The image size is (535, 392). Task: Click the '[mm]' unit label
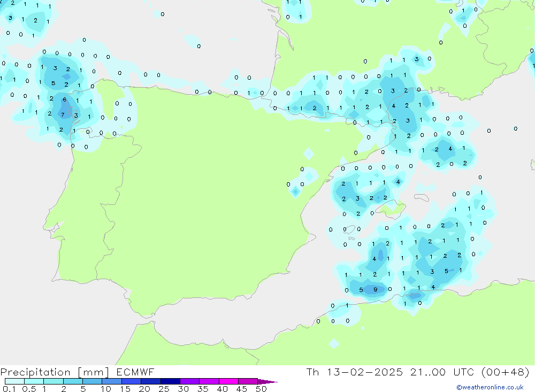tap(94, 372)
